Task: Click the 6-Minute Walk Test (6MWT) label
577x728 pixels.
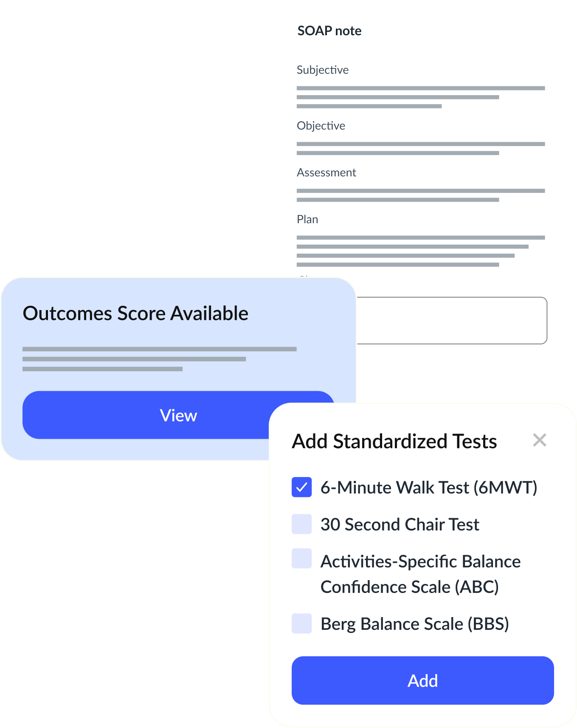Action: click(x=429, y=488)
